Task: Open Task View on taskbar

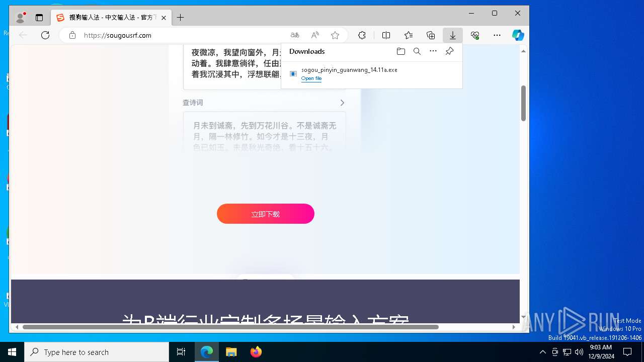Action: pos(181,352)
